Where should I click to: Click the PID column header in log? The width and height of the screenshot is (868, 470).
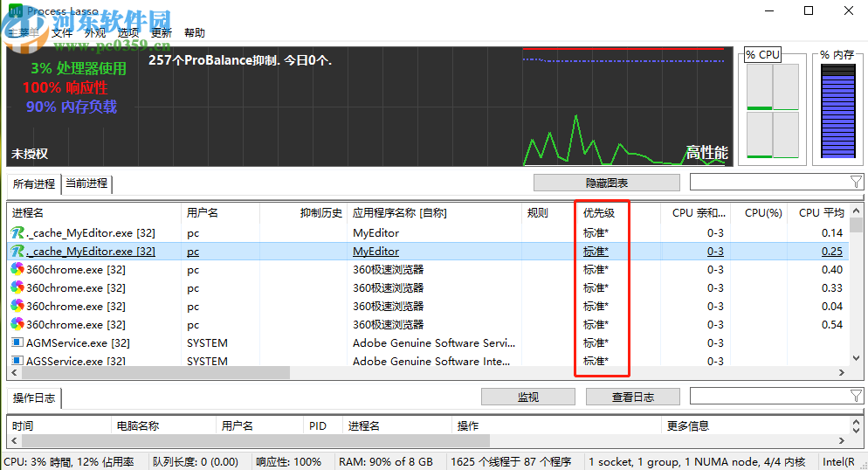coord(323,425)
